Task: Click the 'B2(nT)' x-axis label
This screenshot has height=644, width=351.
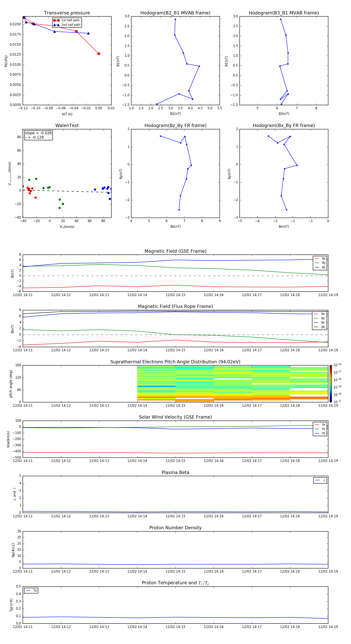Action: click(x=175, y=114)
